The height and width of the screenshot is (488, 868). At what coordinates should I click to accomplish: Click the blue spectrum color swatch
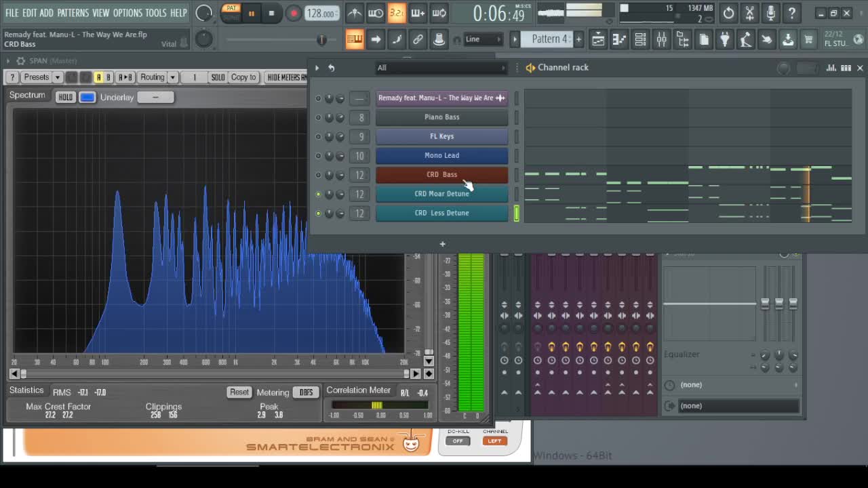[87, 97]
